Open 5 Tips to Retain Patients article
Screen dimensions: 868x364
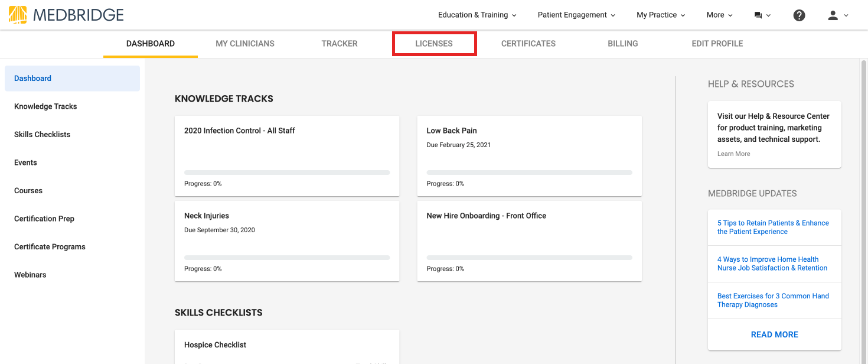[773, 227]
